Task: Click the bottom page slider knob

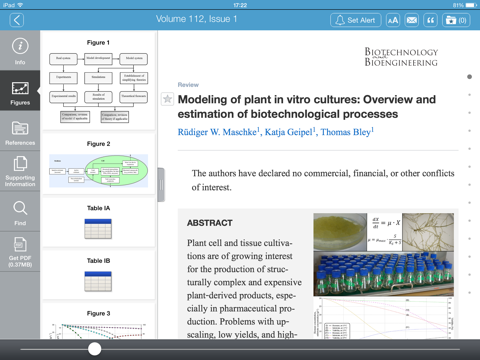Action: click(x=95, y=349)
